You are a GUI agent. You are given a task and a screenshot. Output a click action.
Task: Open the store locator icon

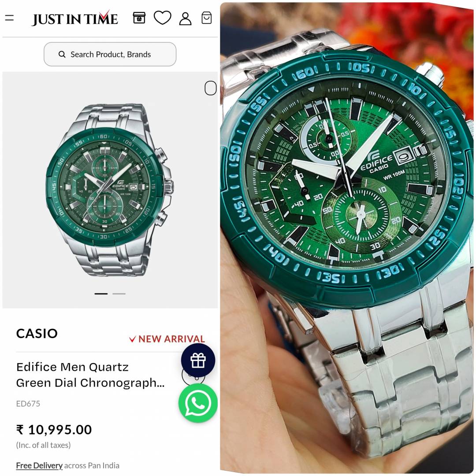pos(139,18)
